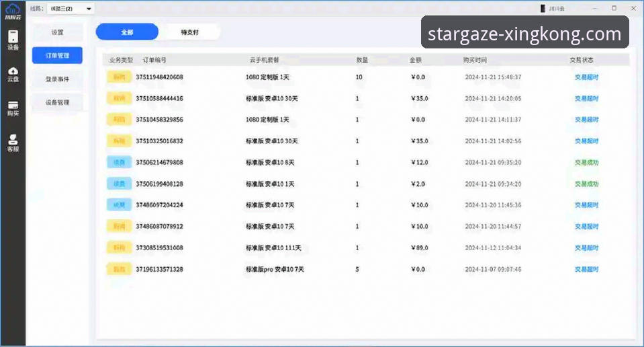644x347 pixels.
Task: Click 交易超时 status of order 37511948420608
Action: 586,77
